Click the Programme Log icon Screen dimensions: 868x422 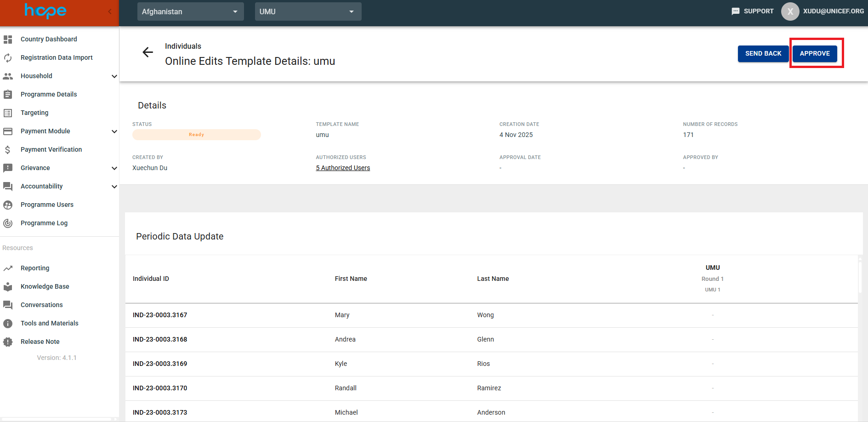pos(8,223)
